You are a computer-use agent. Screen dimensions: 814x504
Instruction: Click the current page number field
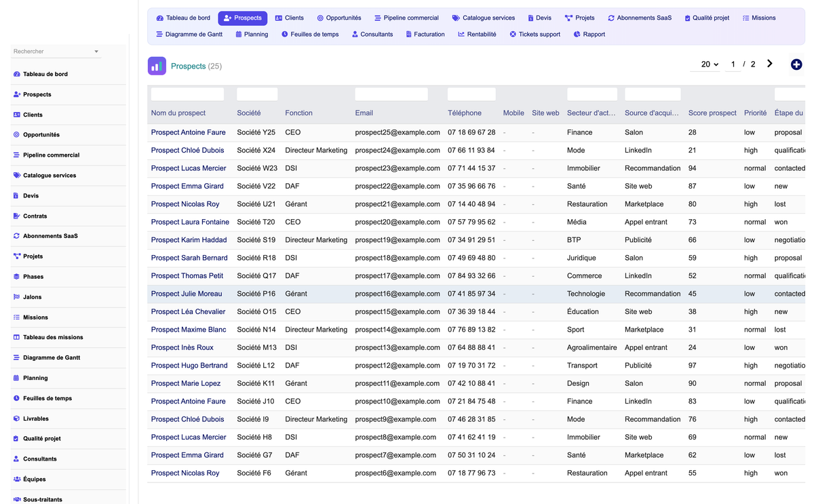[733, 64]
